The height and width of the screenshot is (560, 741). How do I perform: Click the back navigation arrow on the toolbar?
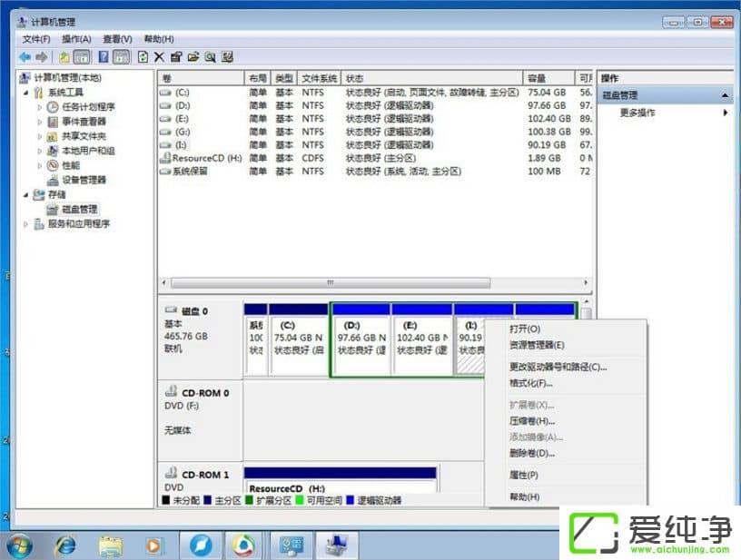pos(25,56)
